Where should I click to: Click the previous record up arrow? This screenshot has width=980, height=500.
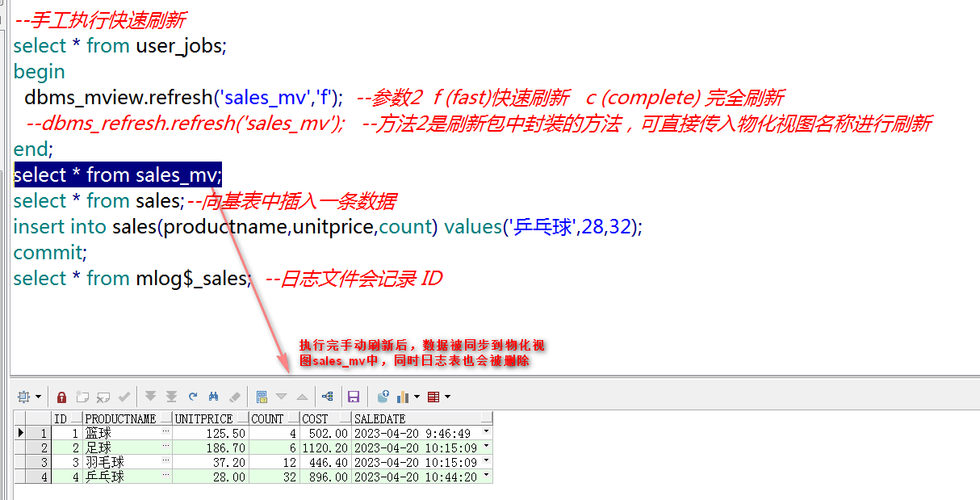302,397
